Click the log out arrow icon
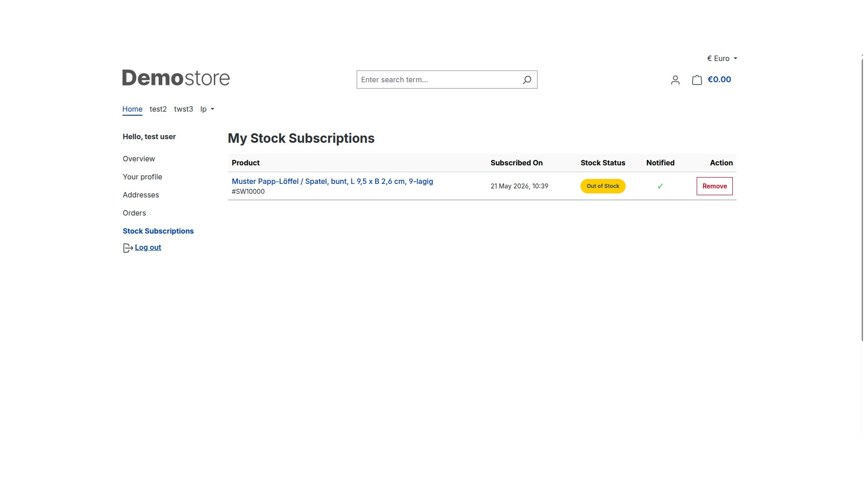This screenshot has height=488, width=868. tap(128, 248)
